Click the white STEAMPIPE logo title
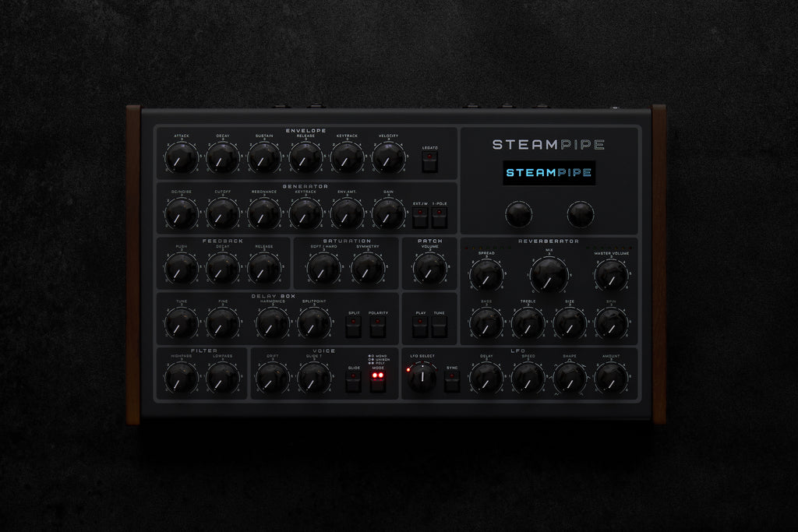 [x=549, y=144]
